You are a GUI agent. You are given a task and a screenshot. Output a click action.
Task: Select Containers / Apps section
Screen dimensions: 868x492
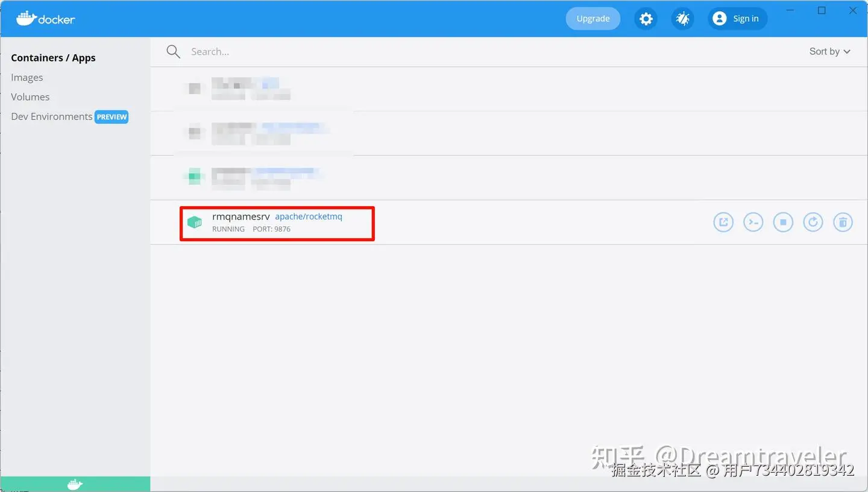coord(53,58)
